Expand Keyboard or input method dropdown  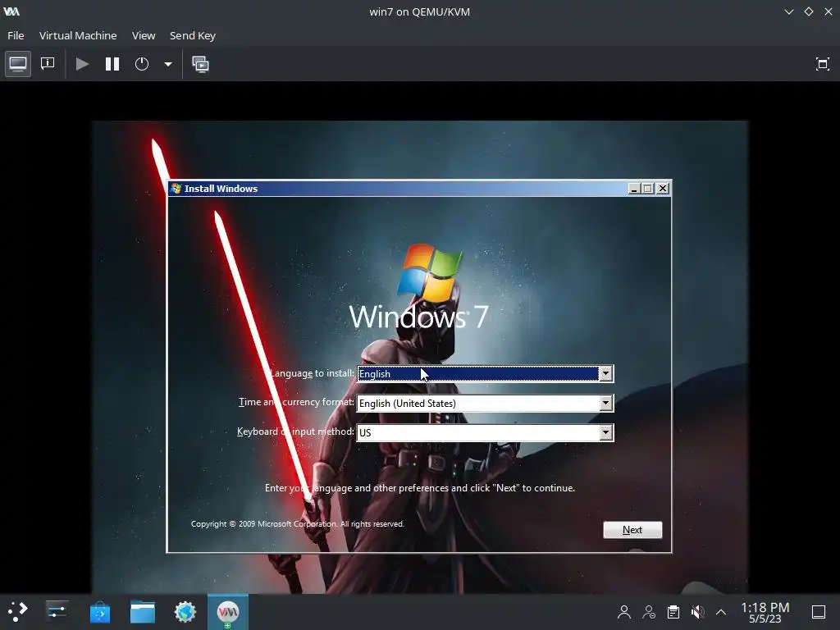[605, 432]
